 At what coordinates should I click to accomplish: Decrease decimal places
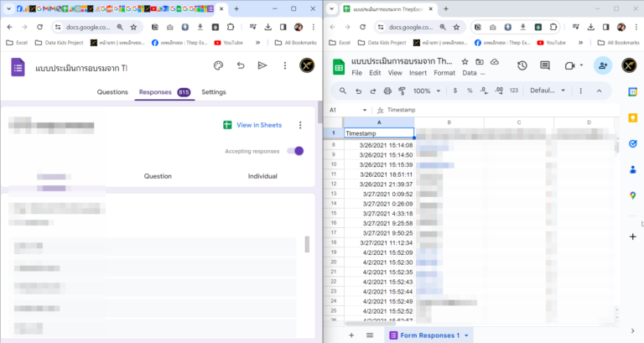pyautogui.click(x=484, y=91)
